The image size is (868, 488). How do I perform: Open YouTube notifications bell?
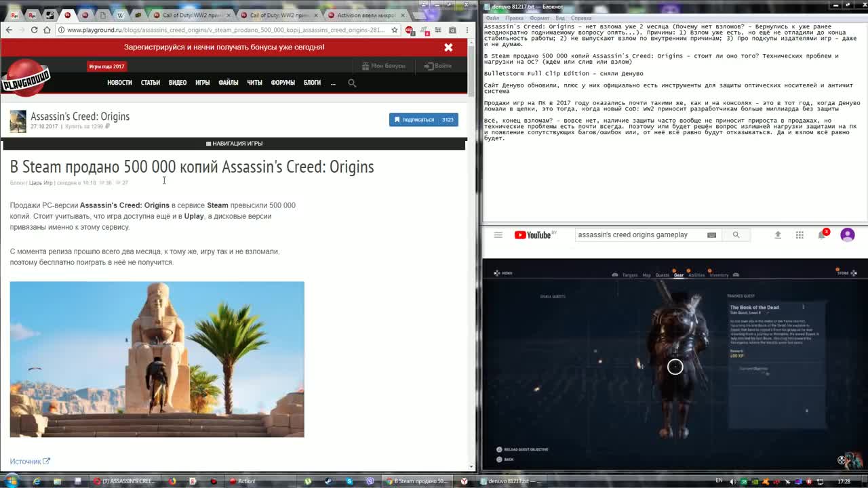822,235
